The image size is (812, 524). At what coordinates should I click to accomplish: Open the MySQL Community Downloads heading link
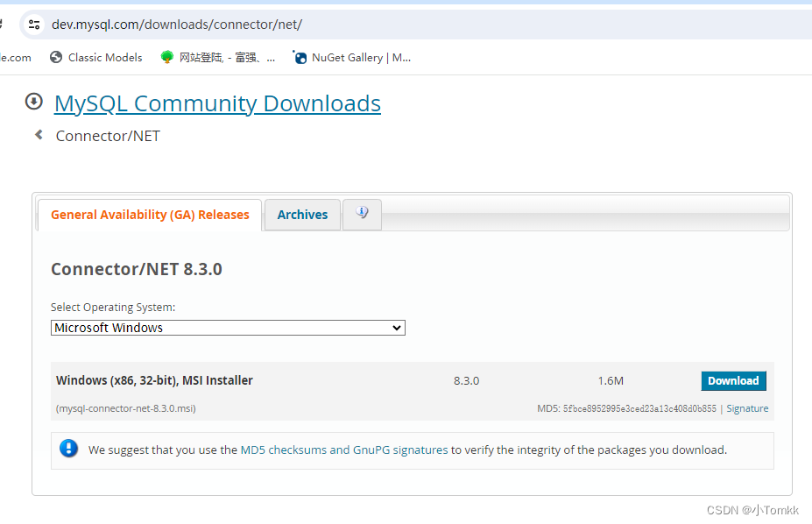(217, 103)
